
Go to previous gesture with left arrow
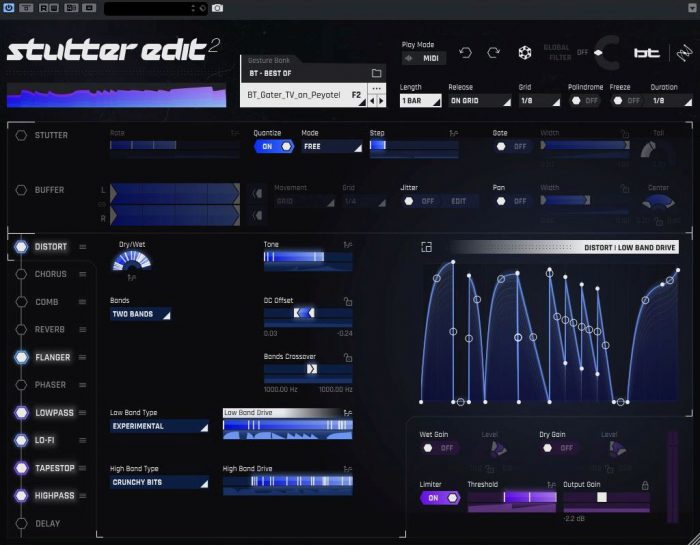(x=372, y=101)
